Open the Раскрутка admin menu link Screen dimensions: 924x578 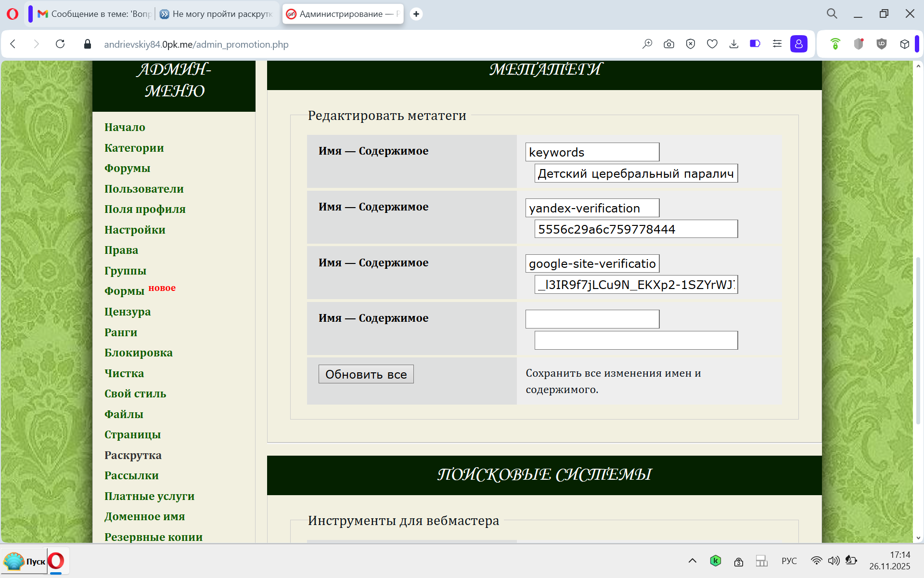(133, 455)
